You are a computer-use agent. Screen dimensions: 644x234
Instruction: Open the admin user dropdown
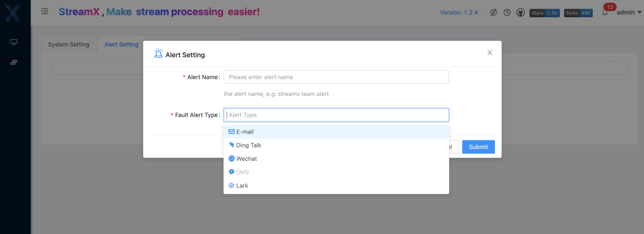[629, 13]
